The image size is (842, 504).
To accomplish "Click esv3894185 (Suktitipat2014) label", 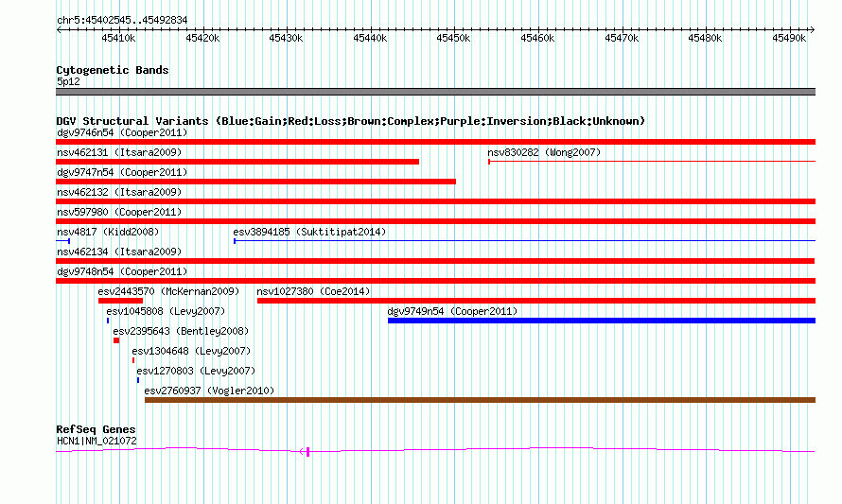I will point(309,232).
